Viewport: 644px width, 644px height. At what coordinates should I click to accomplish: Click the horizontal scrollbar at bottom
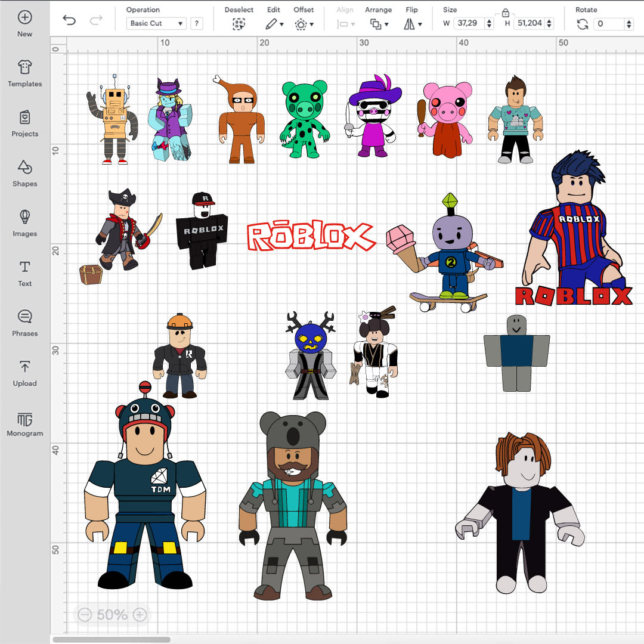[x=112, y=639]
